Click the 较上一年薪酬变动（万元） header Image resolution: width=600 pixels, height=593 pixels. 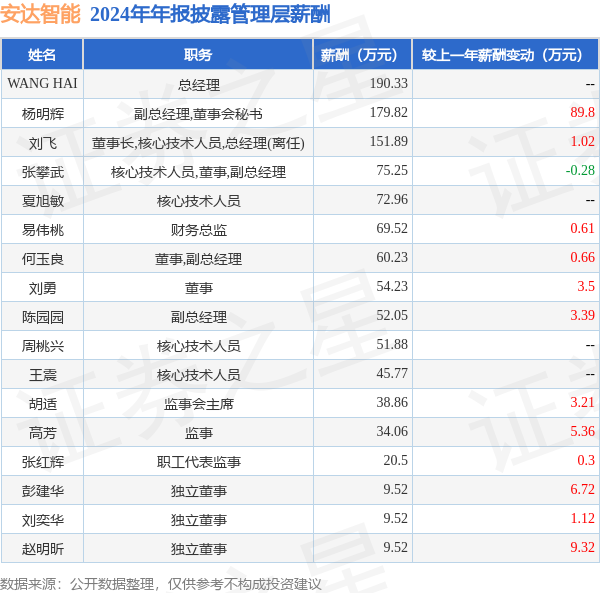point(505,55)
